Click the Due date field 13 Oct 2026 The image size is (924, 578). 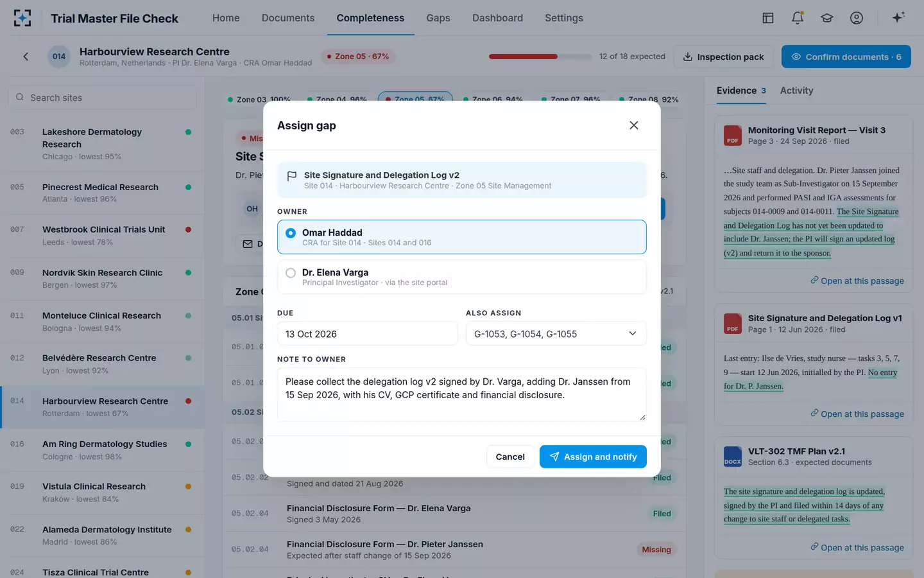click(367, 334)
